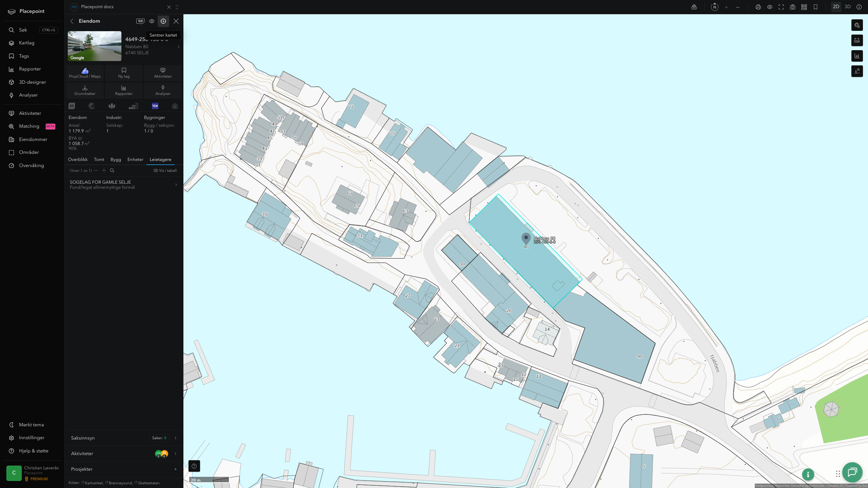Zoom in the map with plus
This screenshot has height=488, width=868.
[726, 7]
